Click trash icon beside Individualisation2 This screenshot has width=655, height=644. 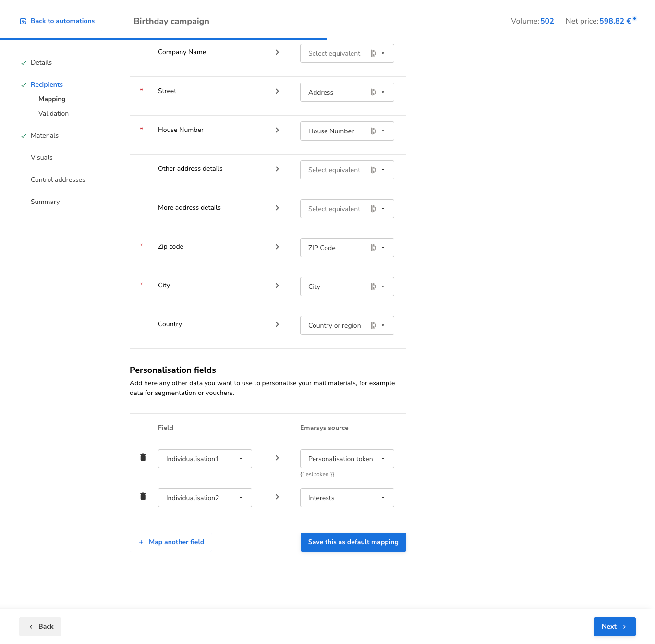(143, 496)
